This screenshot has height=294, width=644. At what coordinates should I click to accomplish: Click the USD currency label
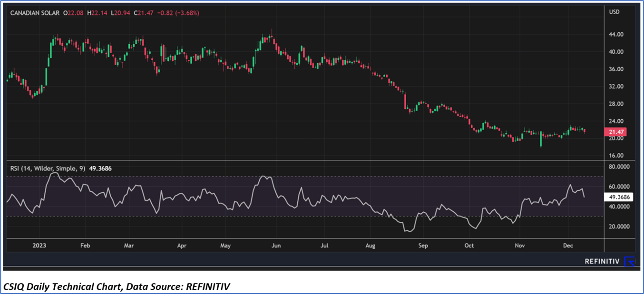point(615,12)
